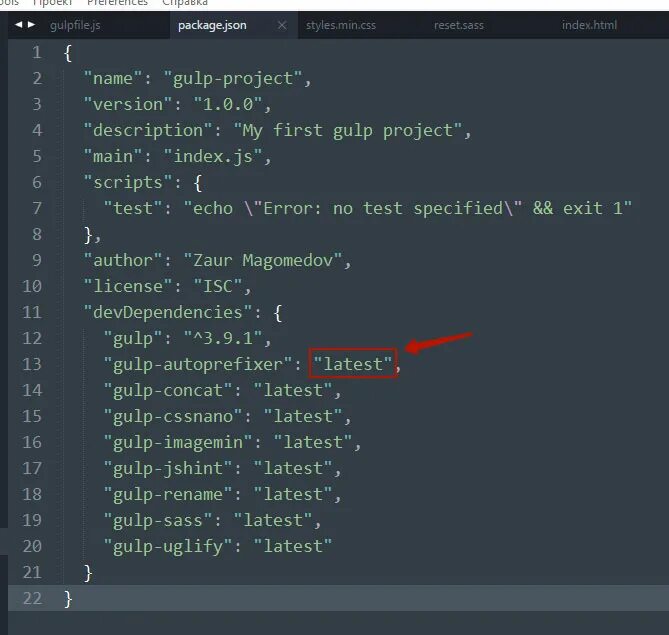669x635 pixels.
Task: Click the "description" key
Action: (x=148, y=131)
